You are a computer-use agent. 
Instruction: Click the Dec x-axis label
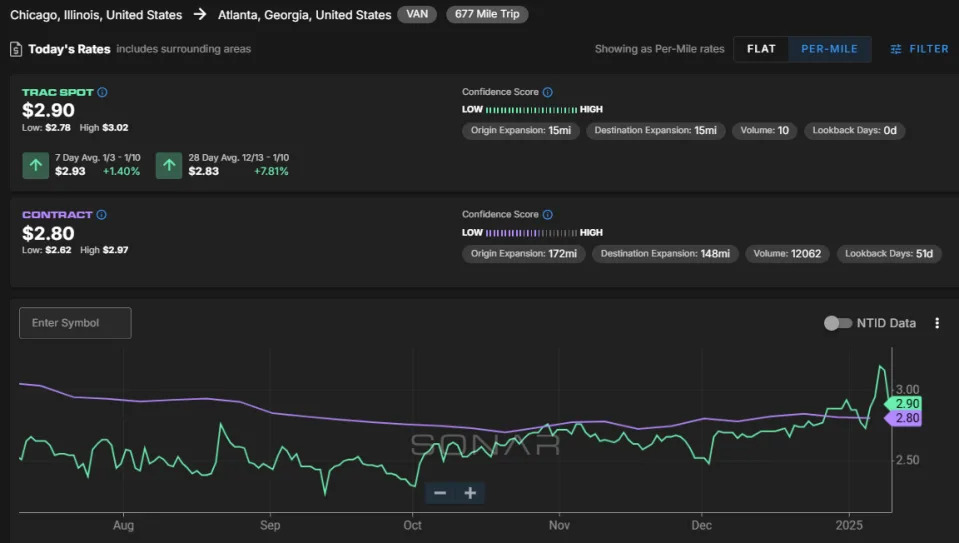702,525
